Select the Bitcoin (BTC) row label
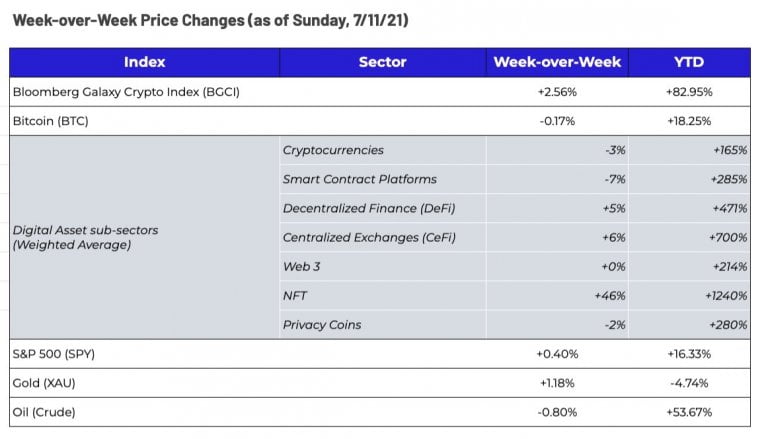The width and height of the screenshot is (768, 439). (x=47, y=120)
